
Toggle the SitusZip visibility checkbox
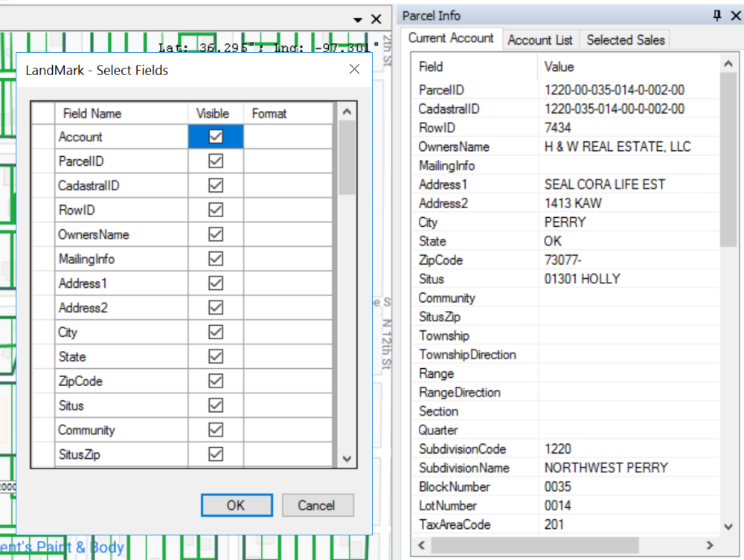[x=214, y=454]
